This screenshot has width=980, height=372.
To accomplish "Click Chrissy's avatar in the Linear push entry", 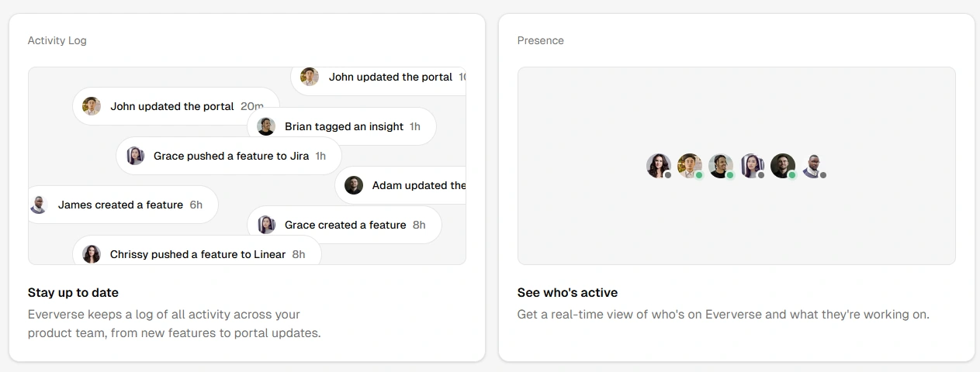I will click(x=92, y=254).
